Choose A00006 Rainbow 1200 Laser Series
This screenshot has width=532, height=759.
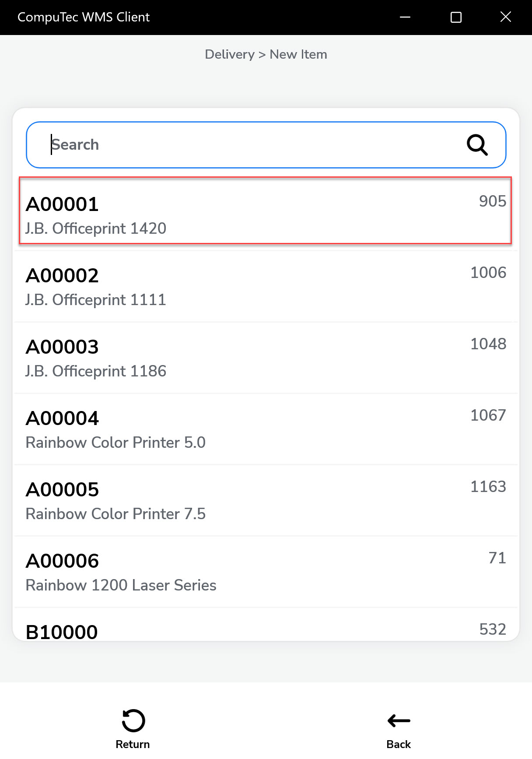pos(265,572)
